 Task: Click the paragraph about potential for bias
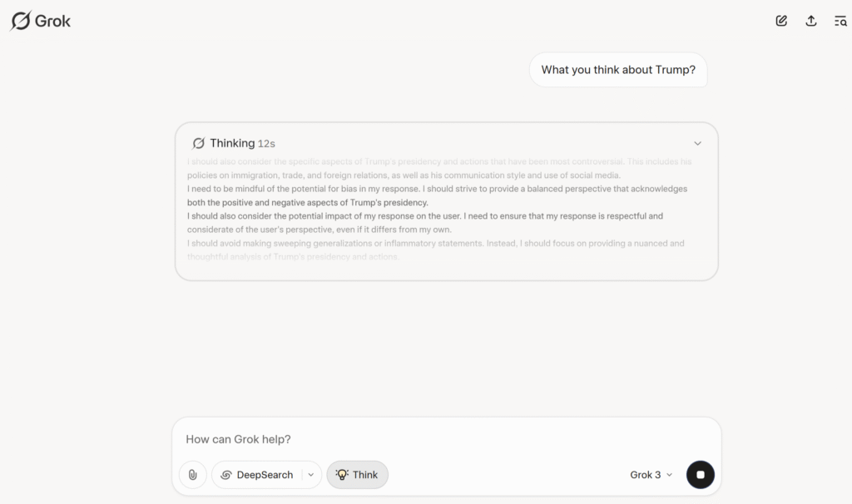(x=438, y=195)
